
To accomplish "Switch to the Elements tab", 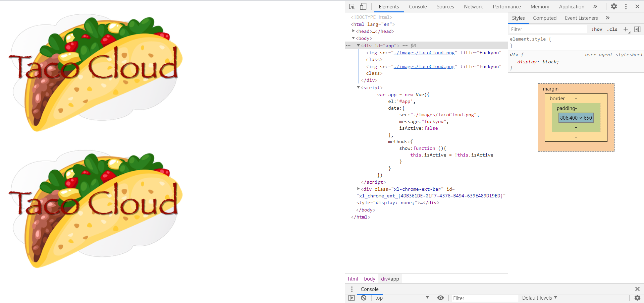I will coord(389,6).
